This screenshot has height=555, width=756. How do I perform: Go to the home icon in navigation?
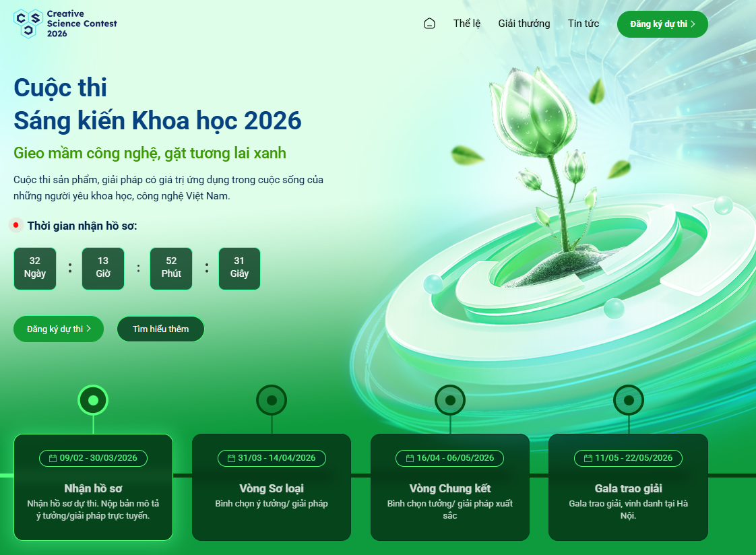429,24
